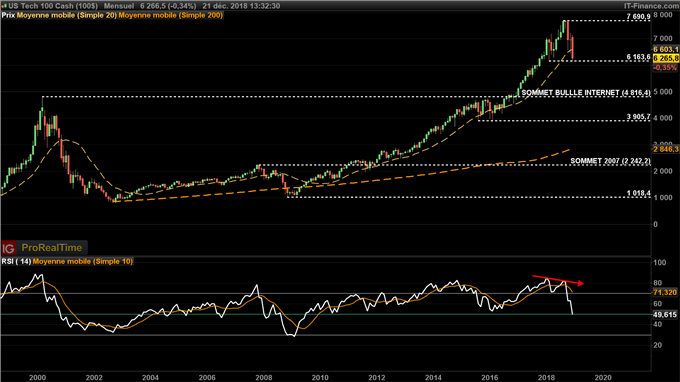
Task: Click the red RSI divergence arrow
Action: (x=558, y=280)
